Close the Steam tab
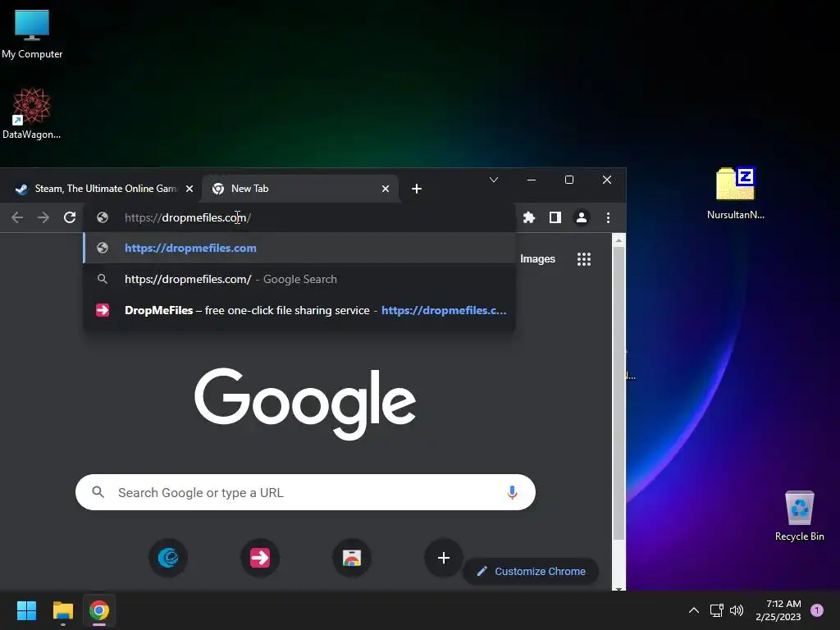The image size is (840, 630). tap(189, 189)
